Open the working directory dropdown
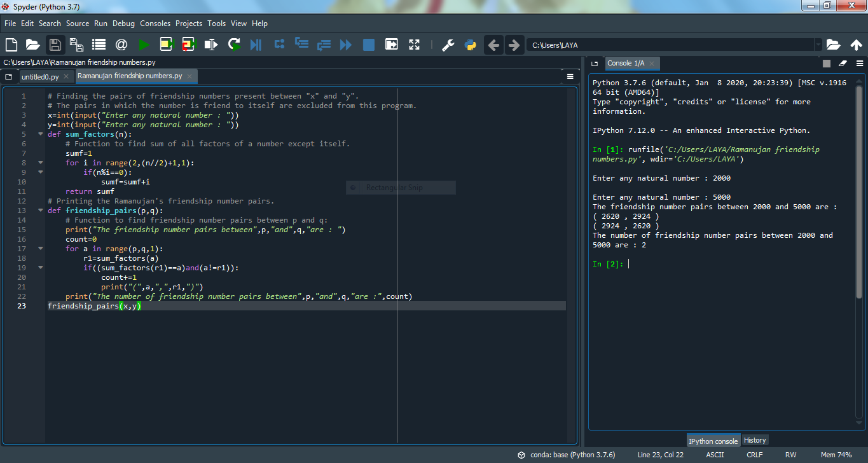 coord(819,45)
